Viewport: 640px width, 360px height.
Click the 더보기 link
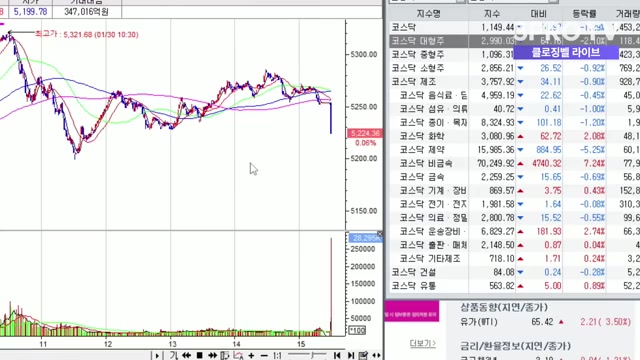point(423,344)
